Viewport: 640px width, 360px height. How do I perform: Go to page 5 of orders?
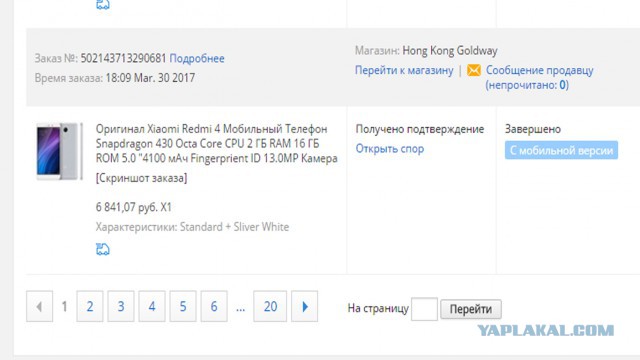[x=183, y=306]
